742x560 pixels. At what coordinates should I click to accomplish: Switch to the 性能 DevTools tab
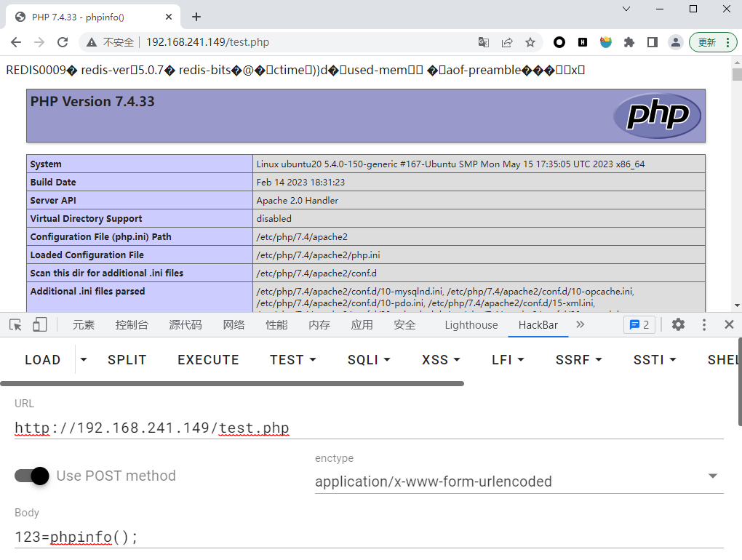coord(276,325)
